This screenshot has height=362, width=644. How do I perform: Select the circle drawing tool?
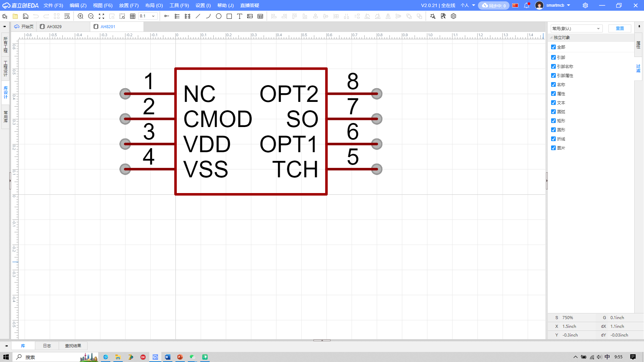pyautogui.click(x=219, y=16)
